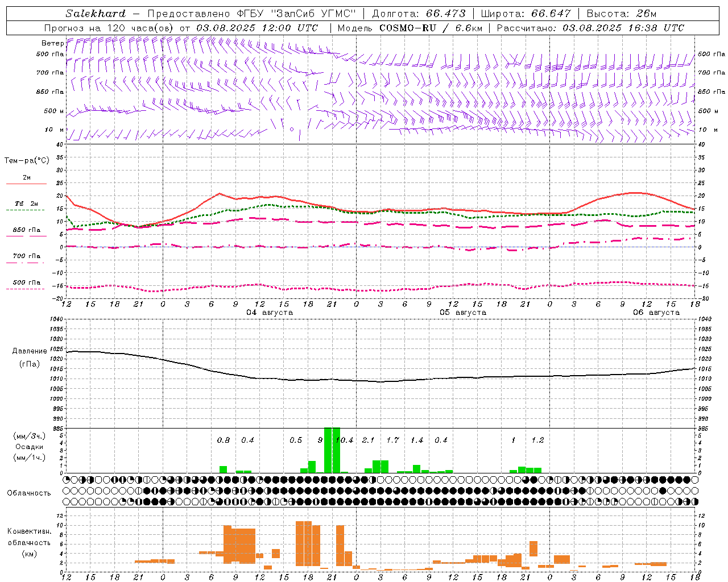The image size is (728, 582).
Task: Click the precipitation value 0.8
Action: click(224, 440)
